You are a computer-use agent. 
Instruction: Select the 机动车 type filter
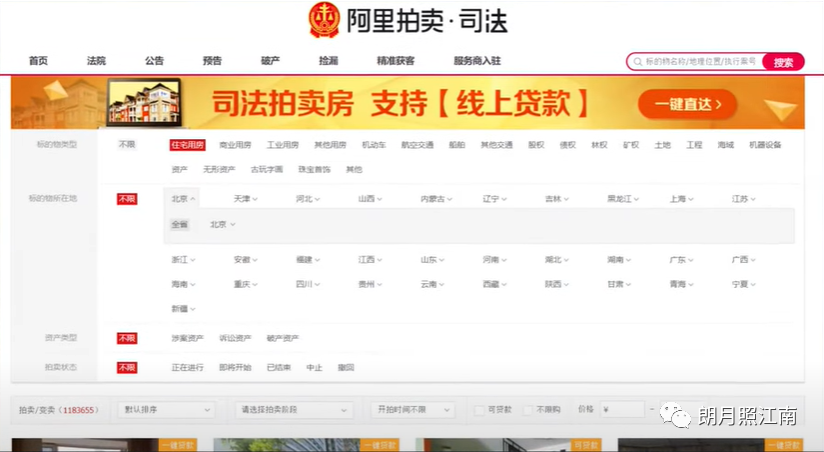(374, 145)
